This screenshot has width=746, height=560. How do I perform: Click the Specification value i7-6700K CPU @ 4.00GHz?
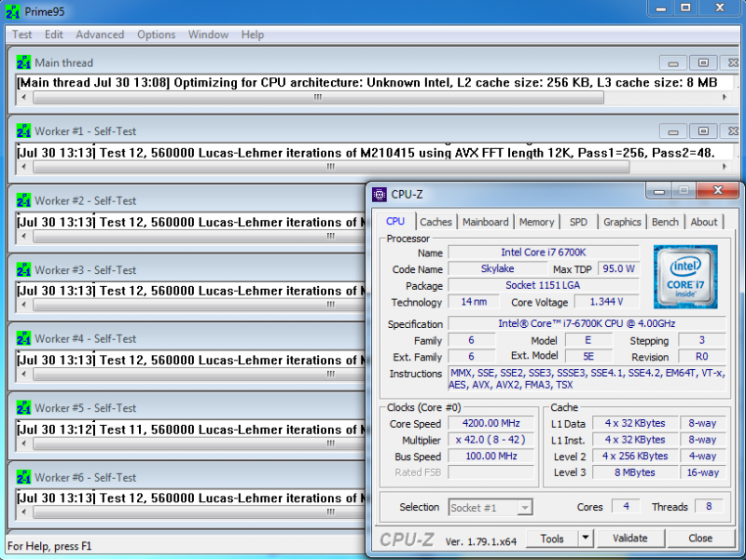pos(587,323)
